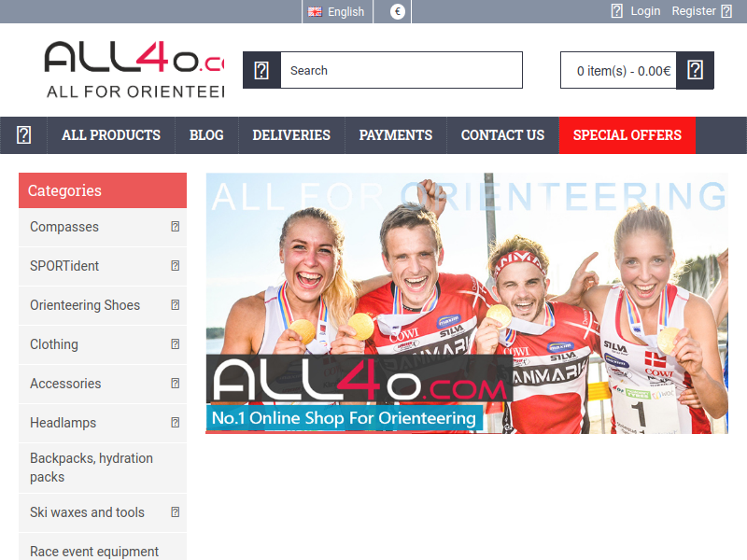This screenshot has height=560, width=747.
Task: Click the Register link
Action: (694, 11)
